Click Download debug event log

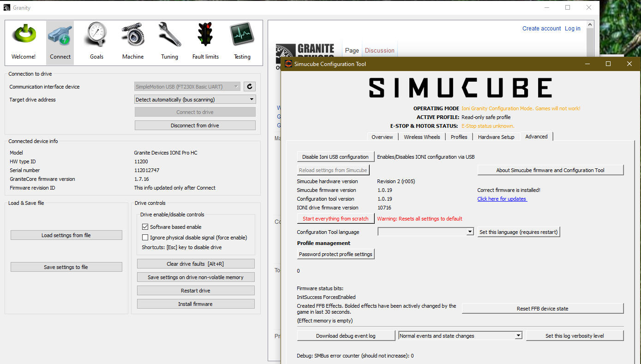tap(346, 336)
